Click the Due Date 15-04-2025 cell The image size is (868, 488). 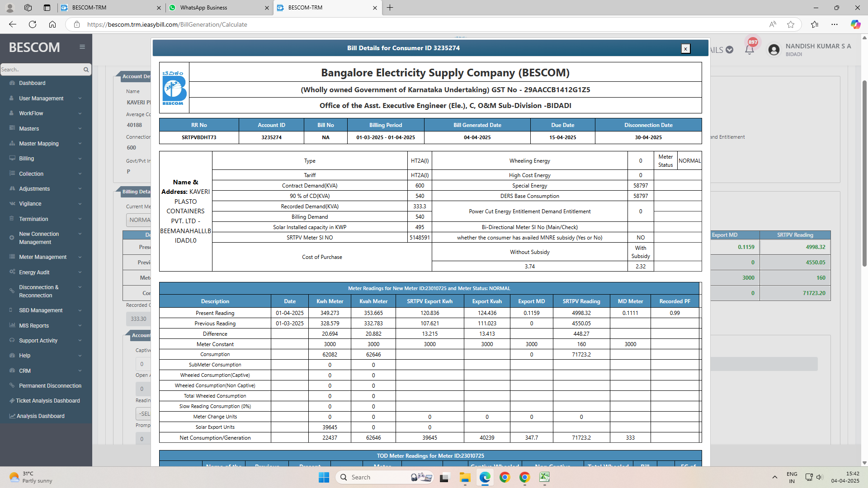562,137
